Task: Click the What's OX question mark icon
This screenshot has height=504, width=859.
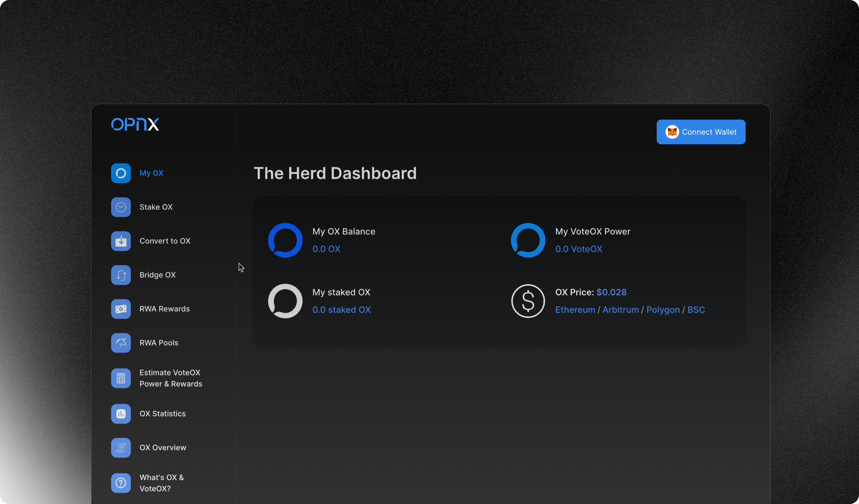Action: click(x=121, y=483)
